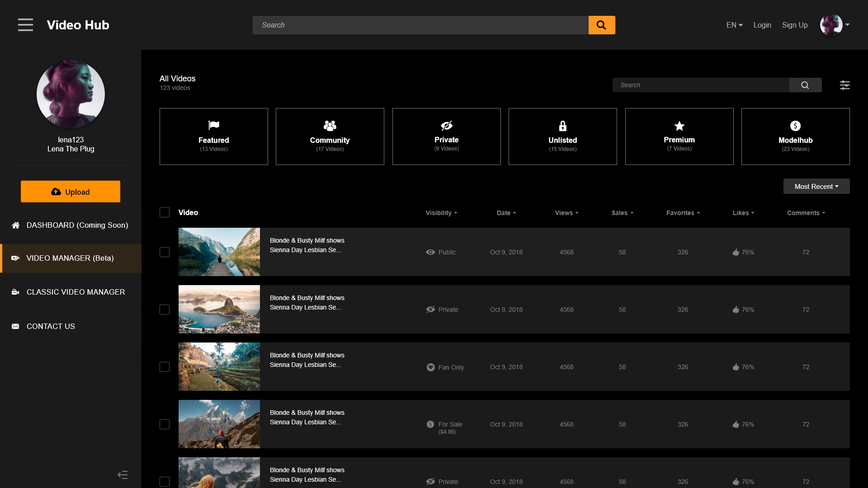Click thumbs-up icon in first video row
868x488 pixels.
click(x=736, y=252)
